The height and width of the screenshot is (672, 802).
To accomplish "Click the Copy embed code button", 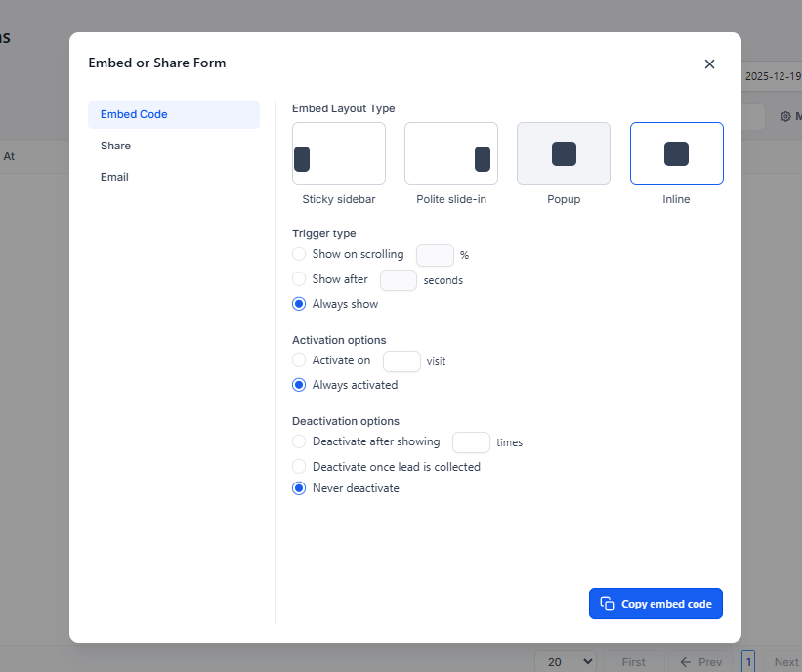I will coord(655,604).
